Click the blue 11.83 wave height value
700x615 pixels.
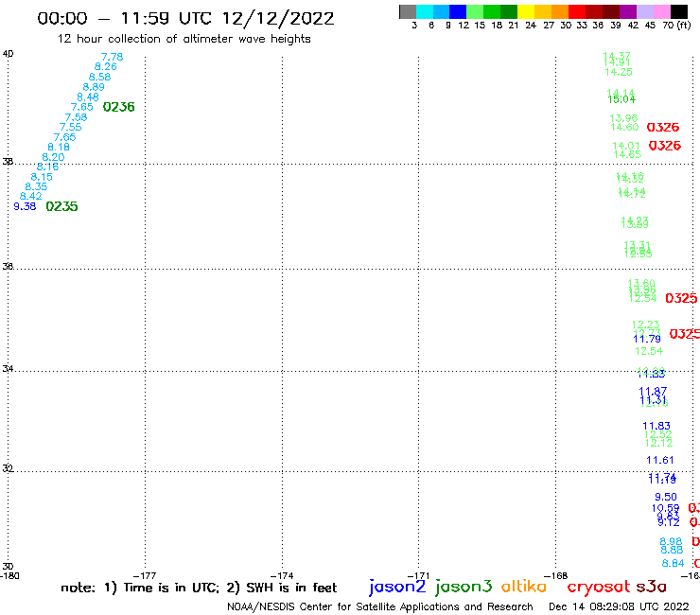click(x=656, y=426)
